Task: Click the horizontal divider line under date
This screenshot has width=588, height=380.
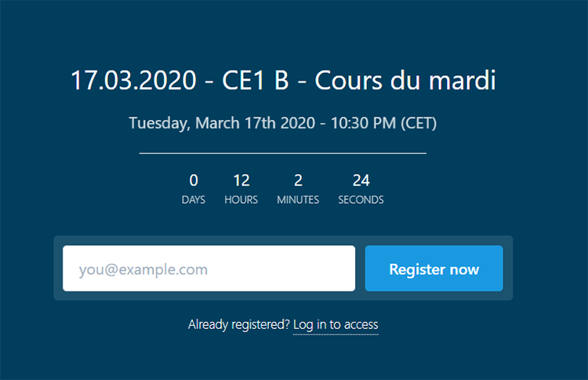Action: coord(283,153)
